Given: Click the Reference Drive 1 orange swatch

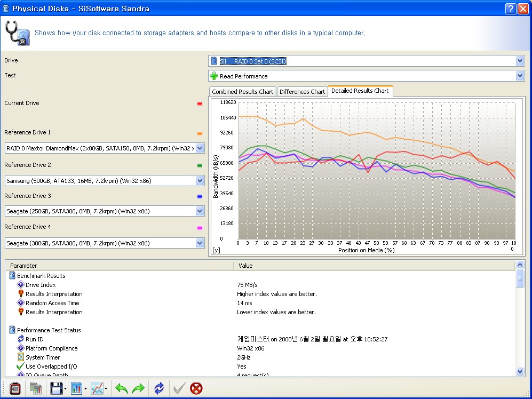Looking at the screenshot, I should 200,133.
